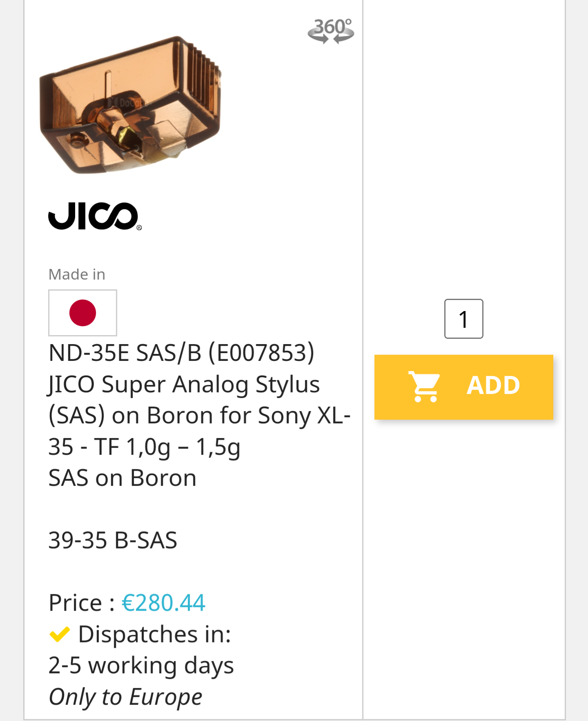588x721 pixels.
Task: Click the tracking force '1,0g – 1,5g' text
Action: coord(183,447)
